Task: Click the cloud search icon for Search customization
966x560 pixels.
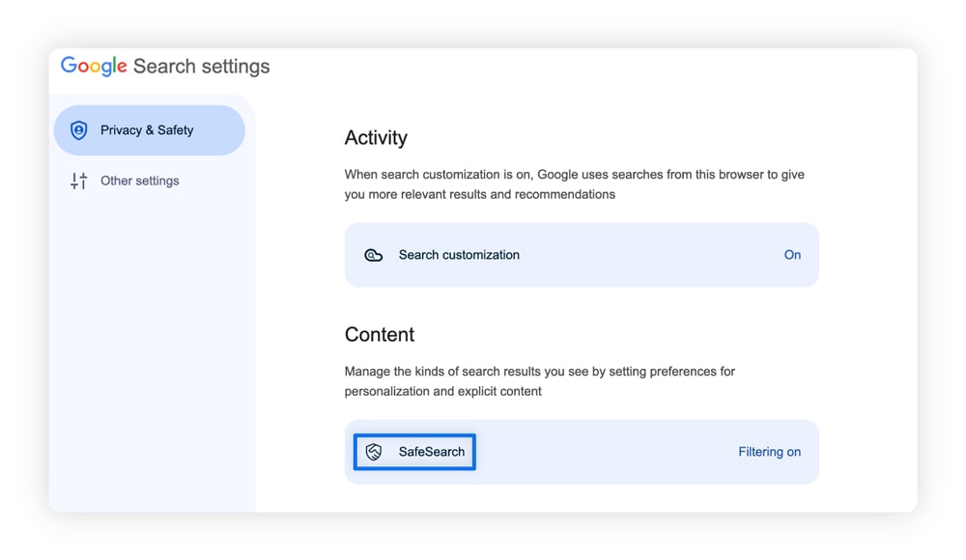Action: click(374, 255)
